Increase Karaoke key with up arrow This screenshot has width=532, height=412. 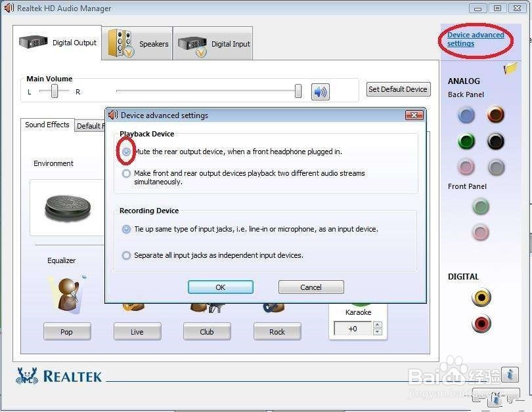click(377, 325)
